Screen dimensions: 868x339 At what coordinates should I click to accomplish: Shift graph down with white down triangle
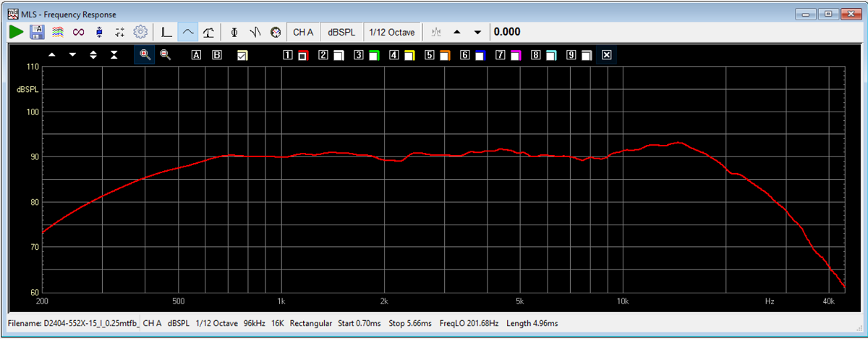pos(72,55)
